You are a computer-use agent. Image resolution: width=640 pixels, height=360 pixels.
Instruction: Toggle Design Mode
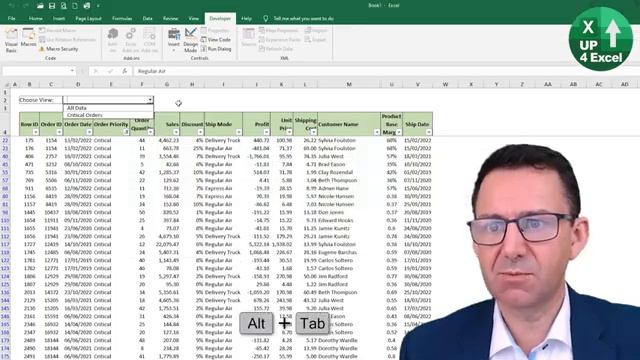coord(190,40)
